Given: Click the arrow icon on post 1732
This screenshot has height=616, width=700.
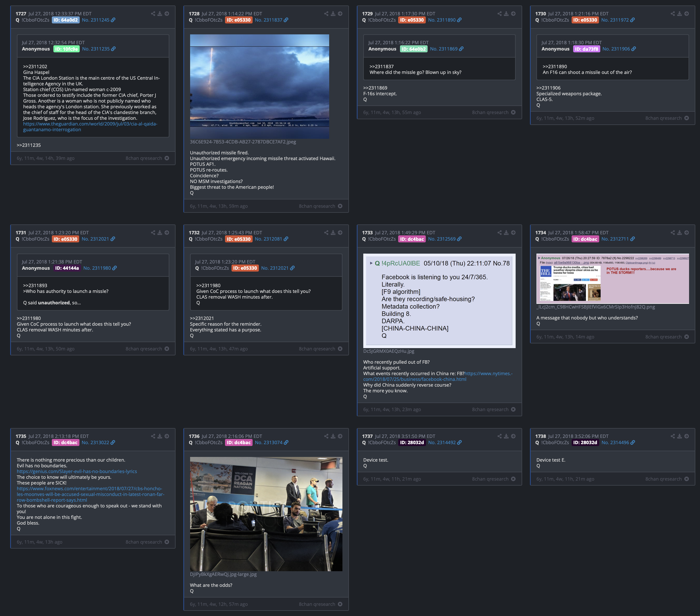Looking at the screenshot, I should (340, 232).
